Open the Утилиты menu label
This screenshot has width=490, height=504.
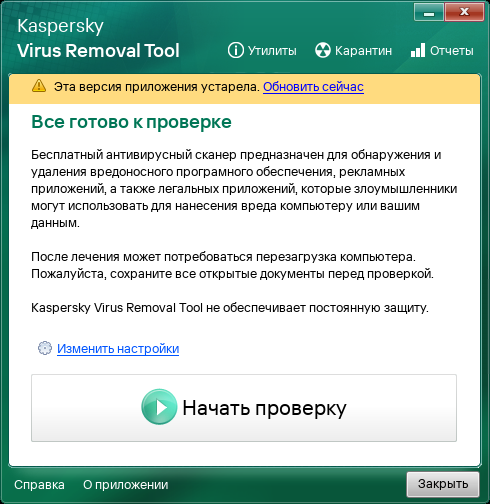click(272, 51)
